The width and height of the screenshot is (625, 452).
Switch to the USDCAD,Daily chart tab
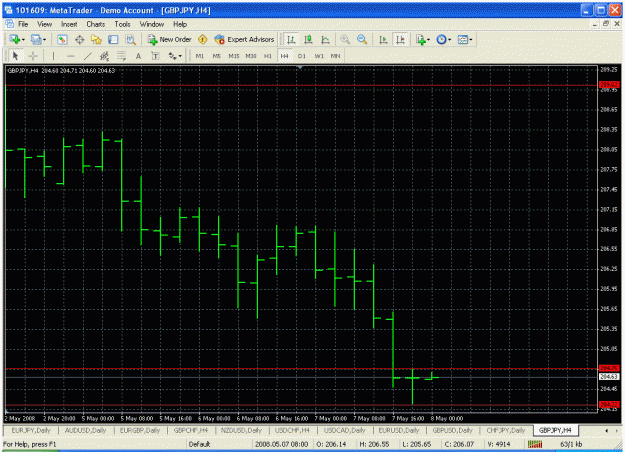coord(344,430)
